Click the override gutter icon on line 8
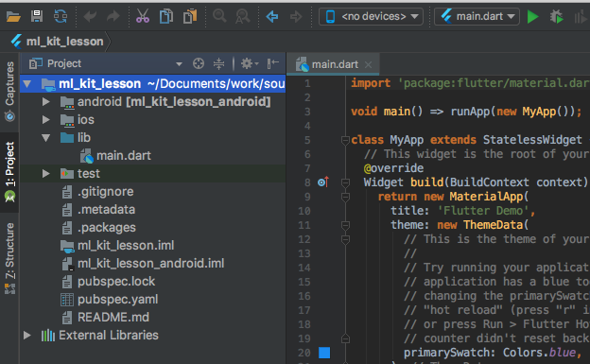 click(x=323, y=182)
